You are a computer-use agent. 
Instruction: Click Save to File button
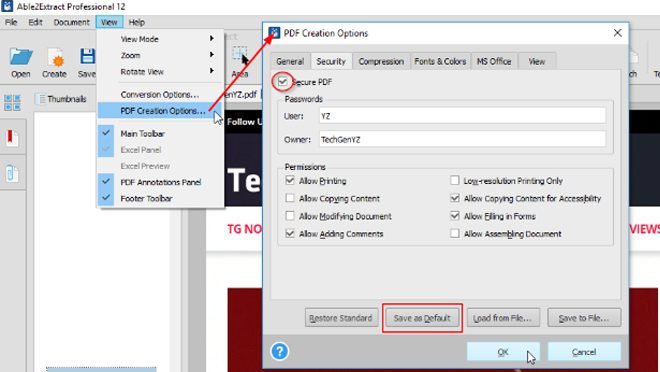point(584,318)
